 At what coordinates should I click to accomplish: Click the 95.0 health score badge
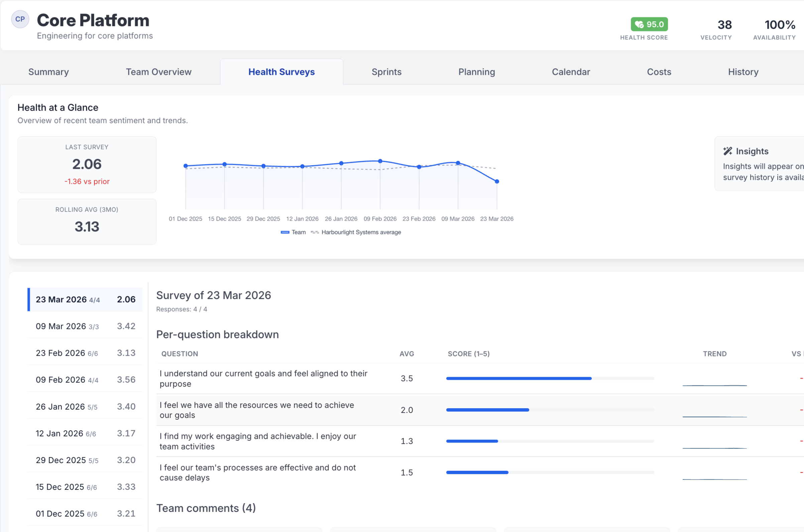coord(649,24)
